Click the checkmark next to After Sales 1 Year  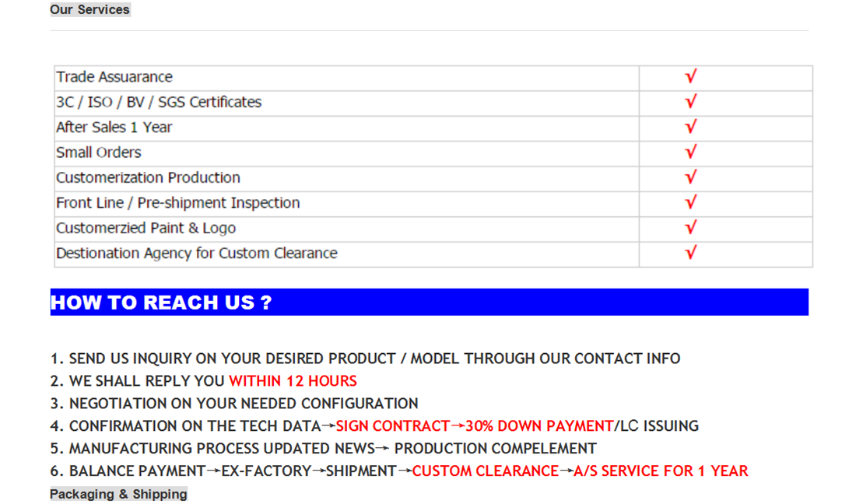click(690, 127)
